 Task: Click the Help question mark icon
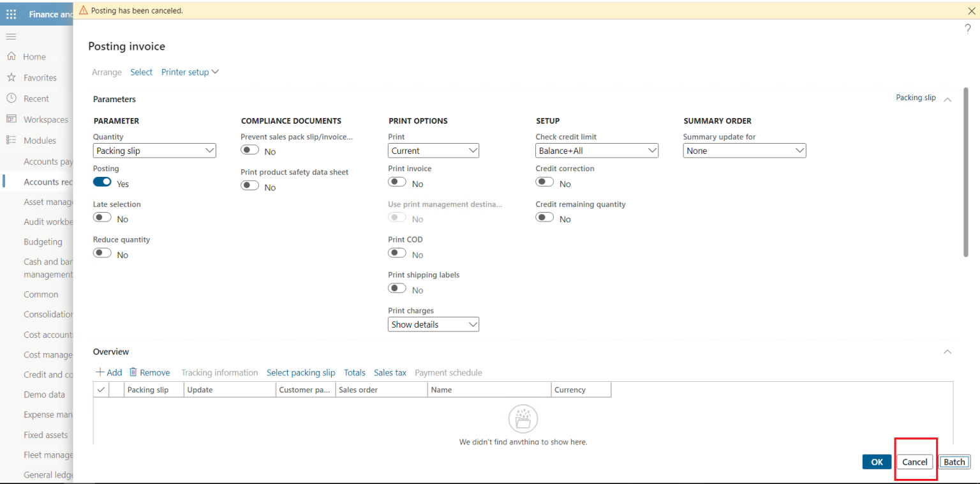coord(967,29)
